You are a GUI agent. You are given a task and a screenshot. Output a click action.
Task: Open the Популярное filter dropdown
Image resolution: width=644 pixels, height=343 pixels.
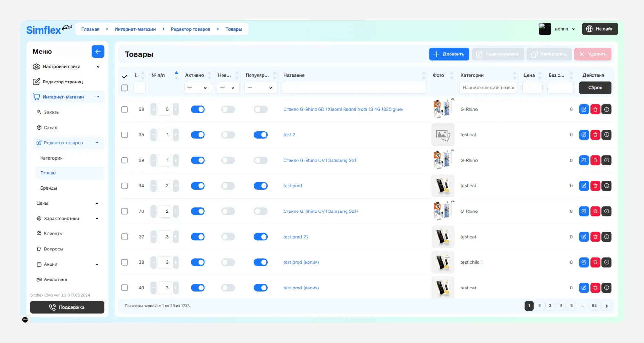pyautogui.click(x=261, y=88)
